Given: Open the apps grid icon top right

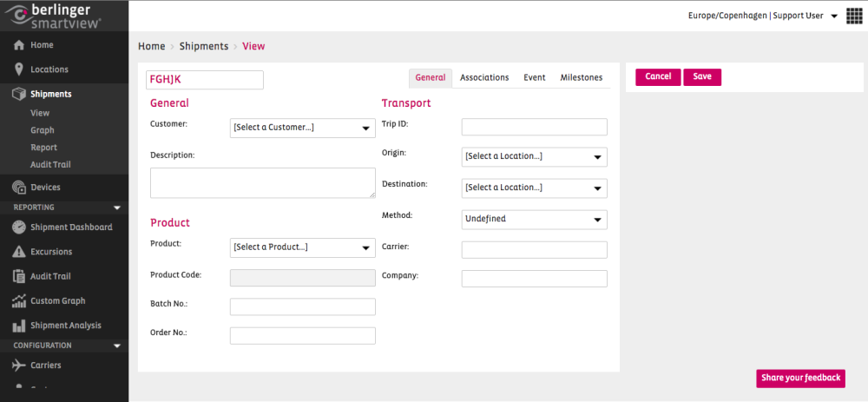Looking at the screenshot, I should [853, 16].
